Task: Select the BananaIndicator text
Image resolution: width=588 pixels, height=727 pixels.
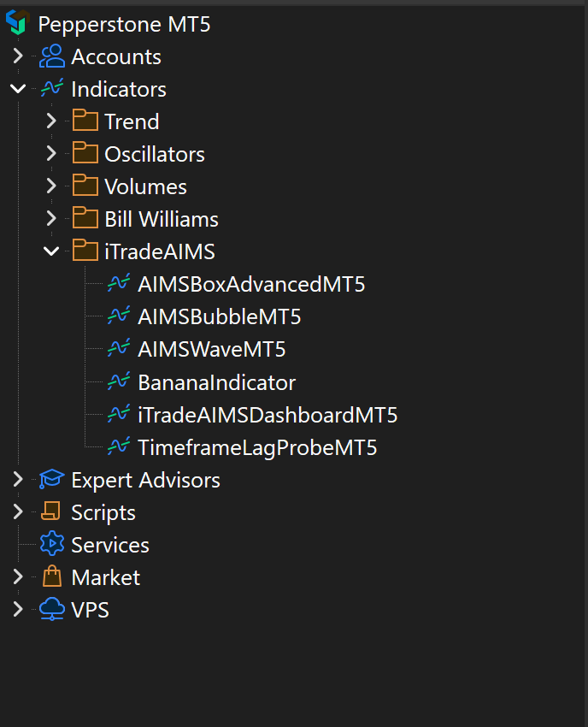Action: click(217, 382)
